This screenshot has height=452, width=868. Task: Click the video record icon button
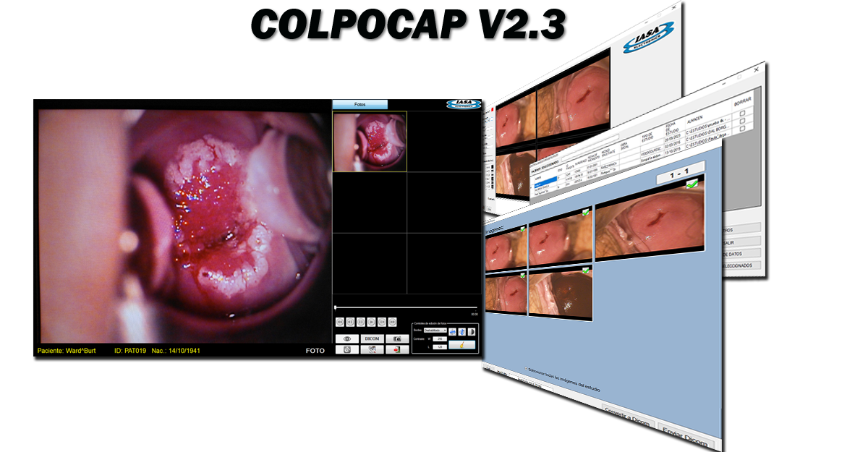click(x=347, y=349)
